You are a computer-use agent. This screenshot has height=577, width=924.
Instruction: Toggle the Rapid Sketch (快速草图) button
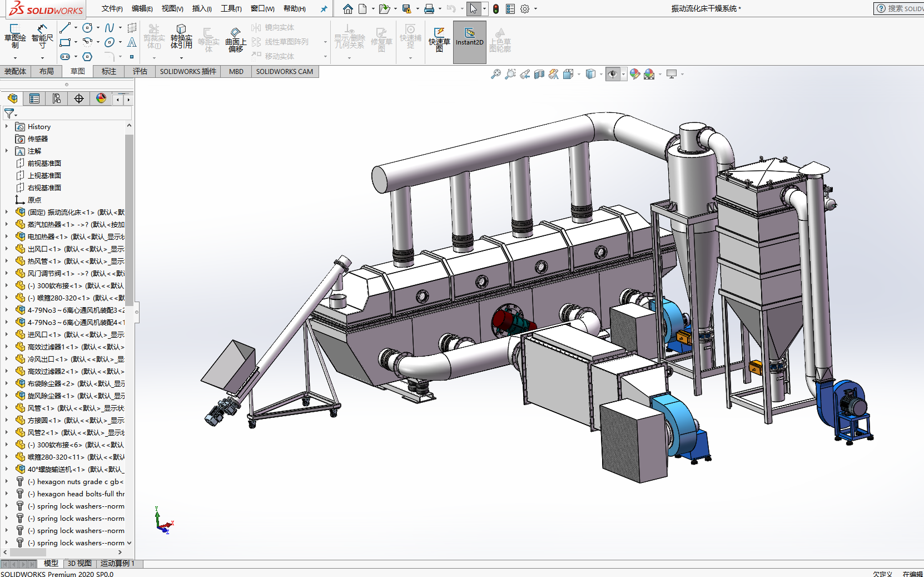439,38
